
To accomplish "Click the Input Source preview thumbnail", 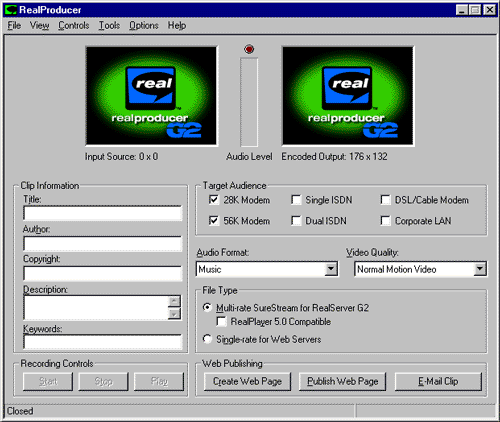I will pyautogui.click(x=151, y=96).
